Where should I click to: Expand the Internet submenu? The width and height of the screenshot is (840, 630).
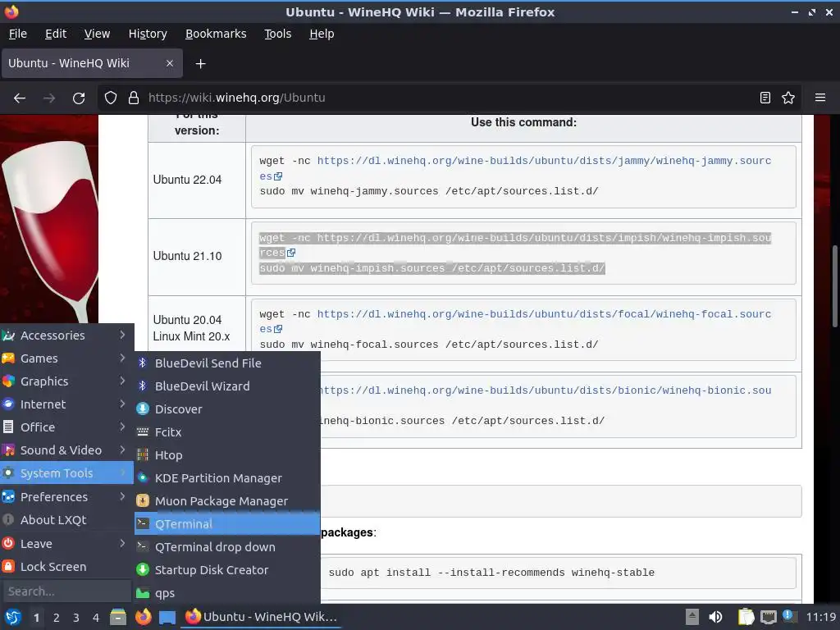tap(66, 404)
